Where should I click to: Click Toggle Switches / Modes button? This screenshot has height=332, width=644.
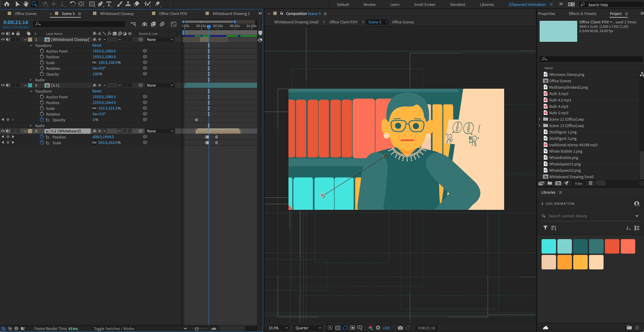[x=114, y=328]
